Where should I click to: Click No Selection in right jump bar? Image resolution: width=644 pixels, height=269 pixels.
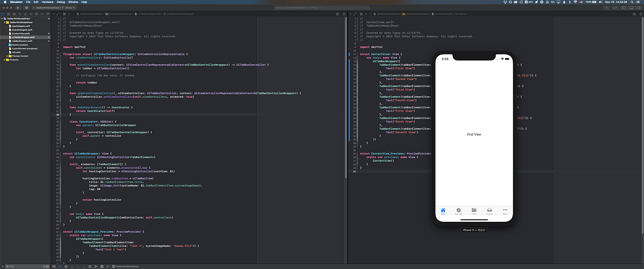click(461, 14)
